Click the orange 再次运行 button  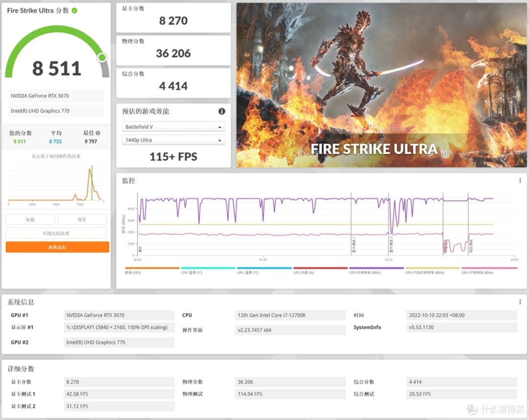coord(57,247)
